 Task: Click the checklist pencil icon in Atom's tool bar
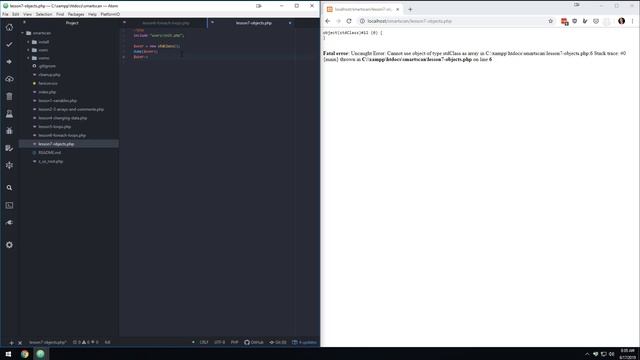click(x=9, y=148)
